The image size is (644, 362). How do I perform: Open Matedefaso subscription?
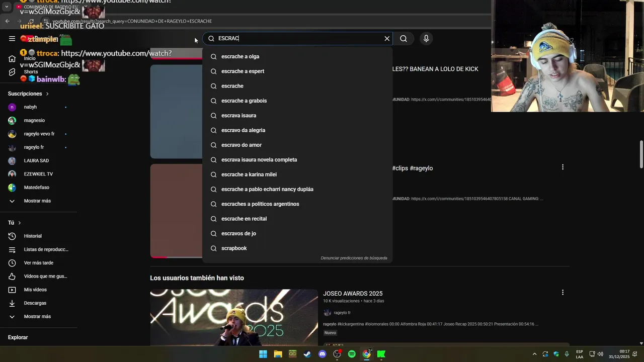[x=38, y=188]
